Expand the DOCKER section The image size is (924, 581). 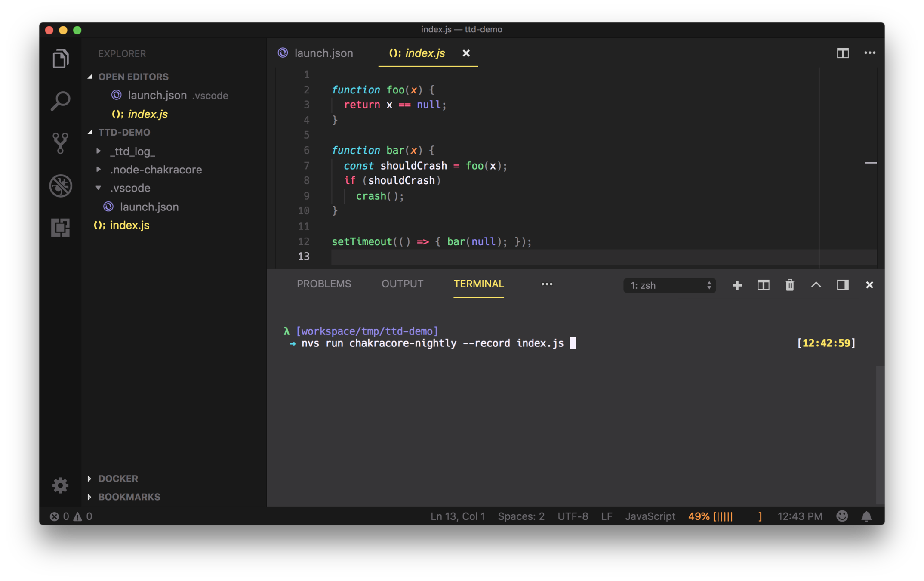[118, 479]
